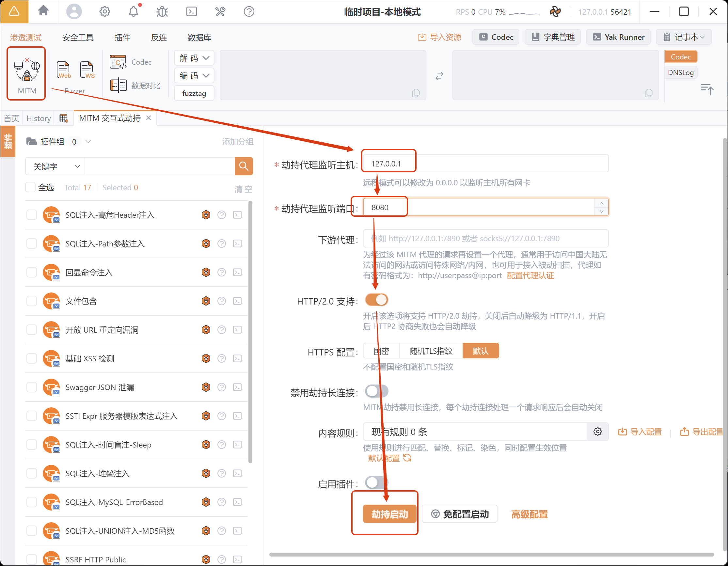Screen dimensions: 728x566
Task: Click the notification bell icon
Action: [133, 12]
